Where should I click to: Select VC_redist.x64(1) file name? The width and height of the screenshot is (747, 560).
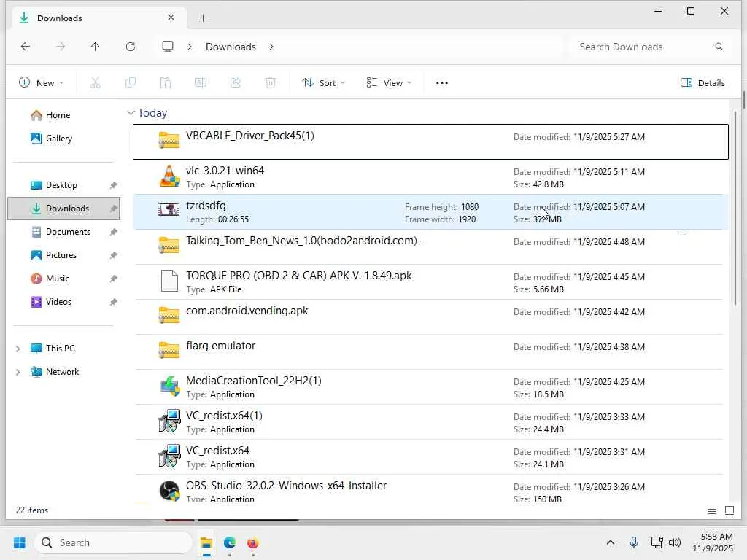(x=224, y=416)
